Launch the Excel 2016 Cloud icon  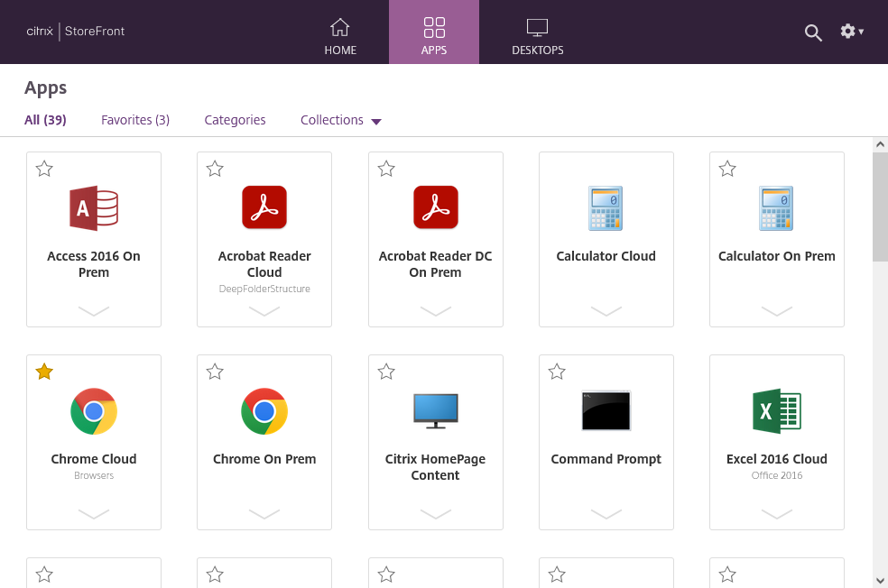777,411
